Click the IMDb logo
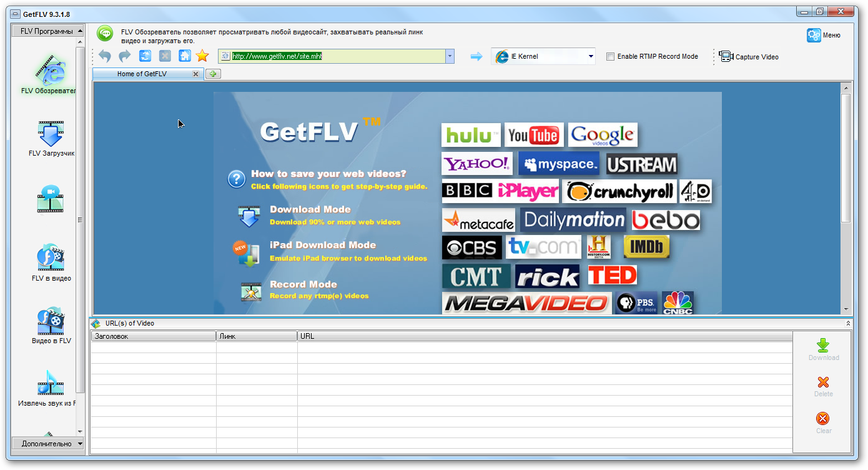Viewport: 868px width, 470px height. coord(646,247)
